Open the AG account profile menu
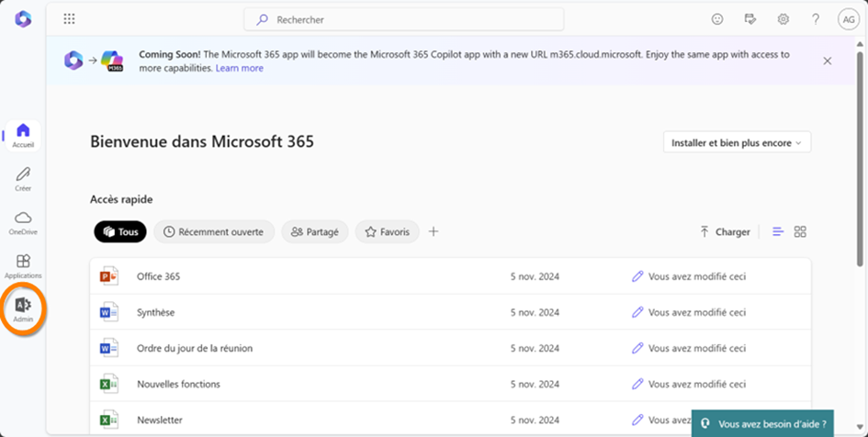This screenshot has width=868, height=437. click(848, 19)
